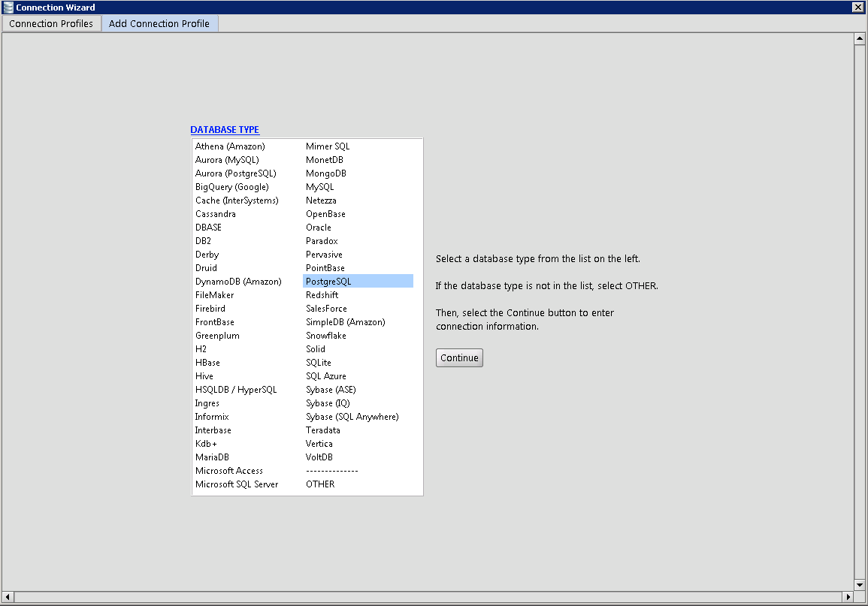Viewport: 868px width, 606px height.
Task: Select Firebird database type
Action: [210, 309]
